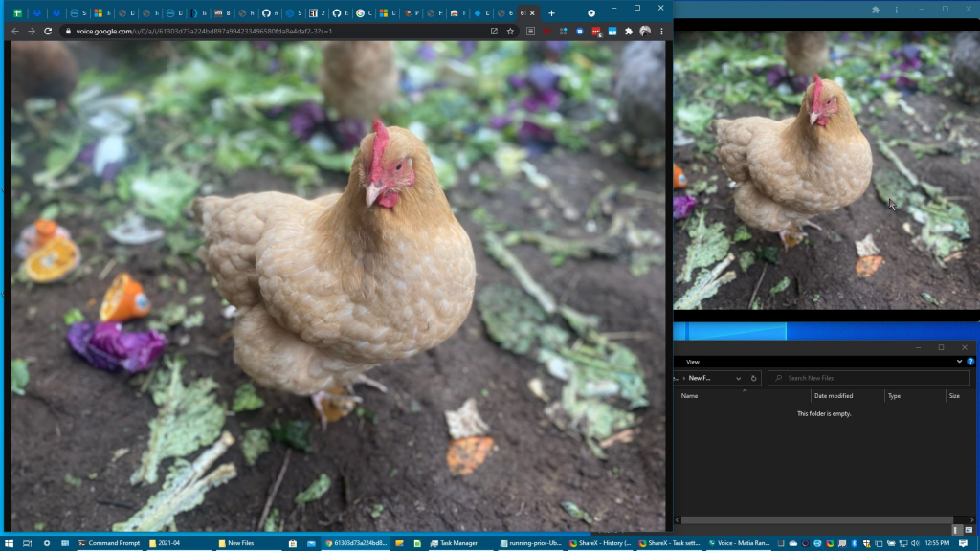Open volume control in system tray
Image resolution: width=980 pixels, height=551 pixels.
tap(915, 543)
